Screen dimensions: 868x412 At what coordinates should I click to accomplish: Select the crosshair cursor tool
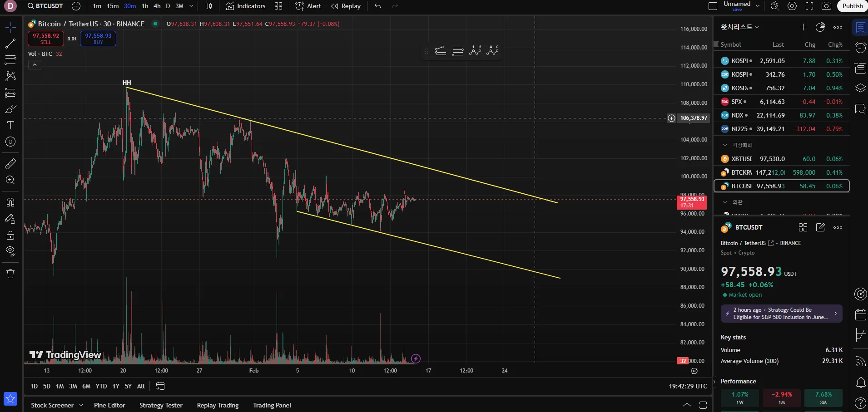(x=10, y=28)
